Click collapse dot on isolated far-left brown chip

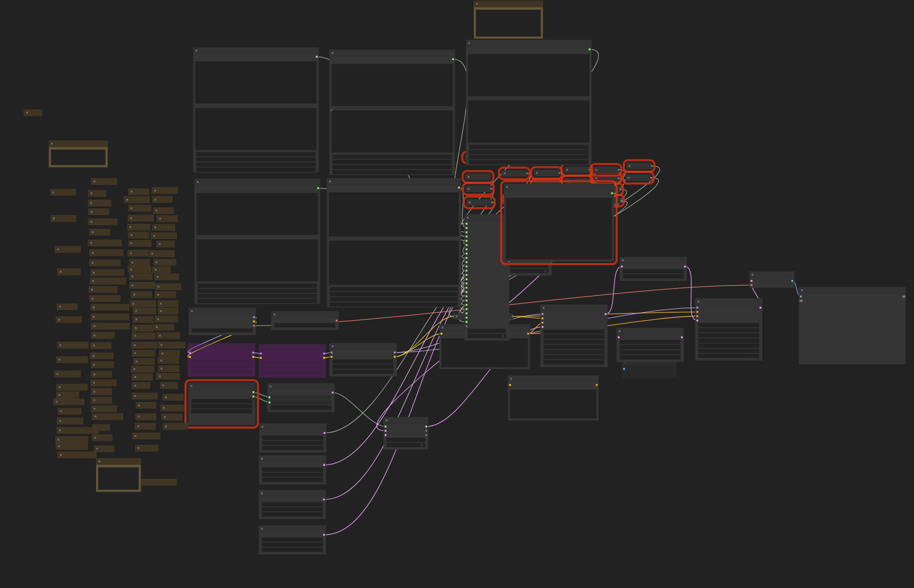27,112
